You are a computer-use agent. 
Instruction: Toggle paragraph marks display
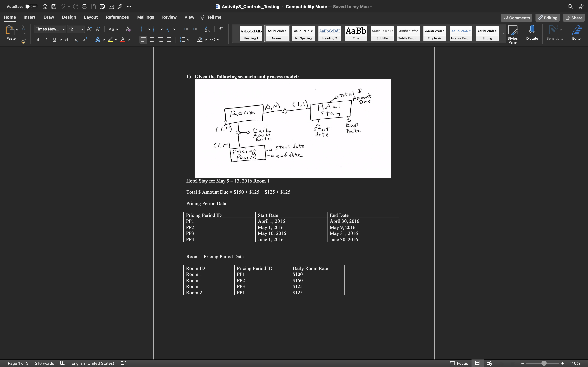[221, 29]
